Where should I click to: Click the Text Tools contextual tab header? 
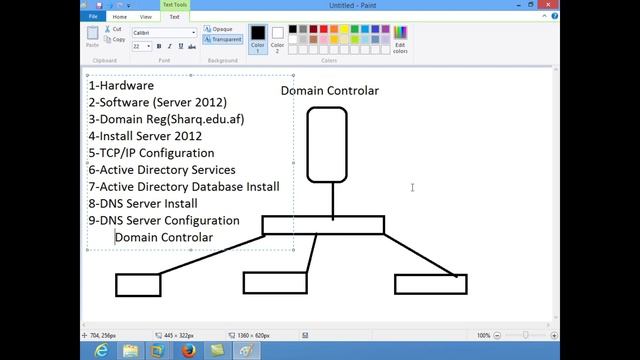point(175,5)
